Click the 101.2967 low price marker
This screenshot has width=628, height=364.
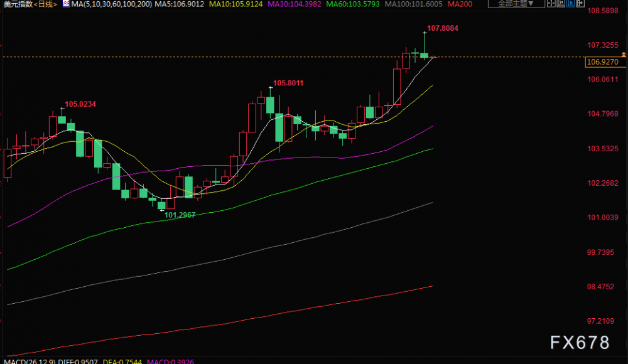(180, 215)
